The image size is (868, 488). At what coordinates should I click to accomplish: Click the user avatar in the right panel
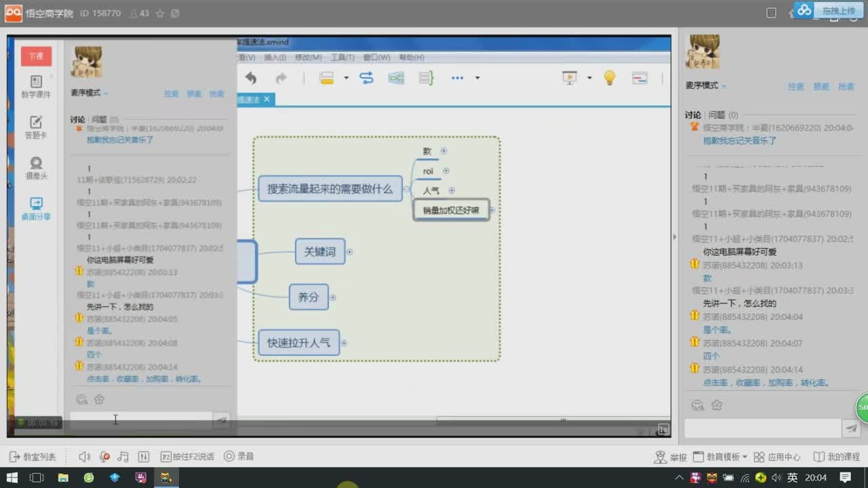(703, 52)
